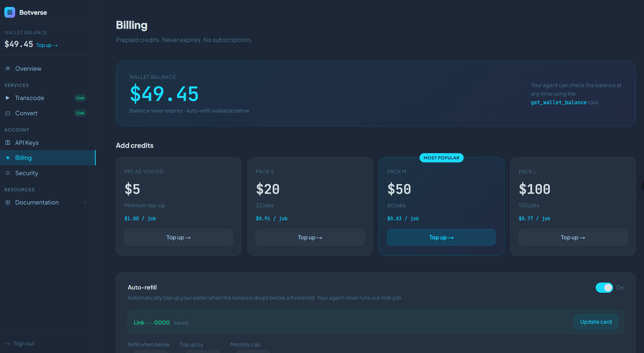The width and height of the screenshot is (644, 353).
Task: Click the Transcode Live status badge
Action: [x=80, y=98]
